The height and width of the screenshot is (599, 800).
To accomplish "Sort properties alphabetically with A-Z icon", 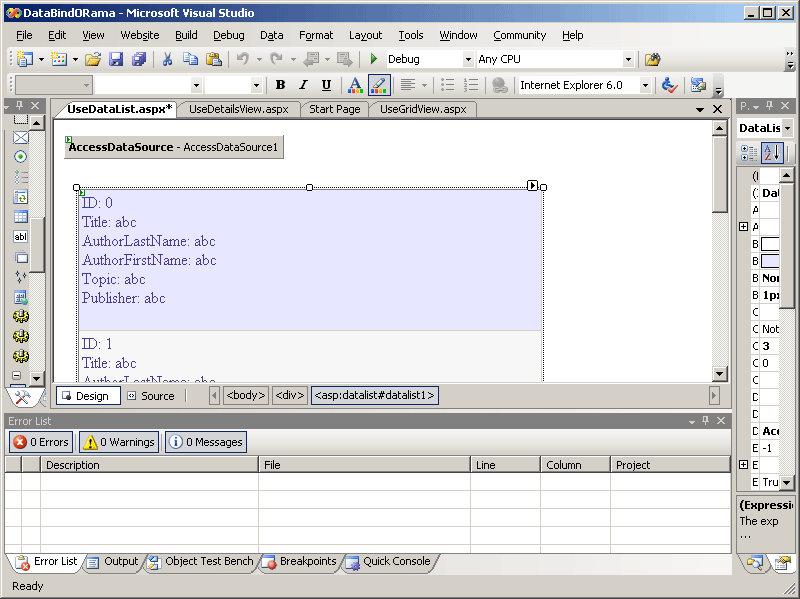I will tap(771, 153).
